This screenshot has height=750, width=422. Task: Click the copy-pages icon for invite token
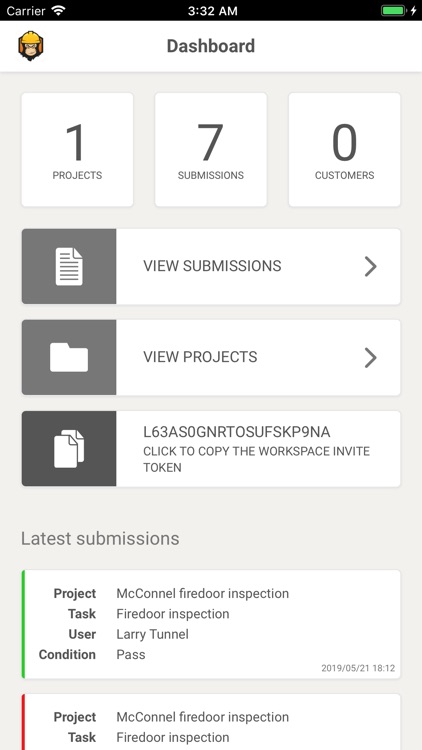69,449
